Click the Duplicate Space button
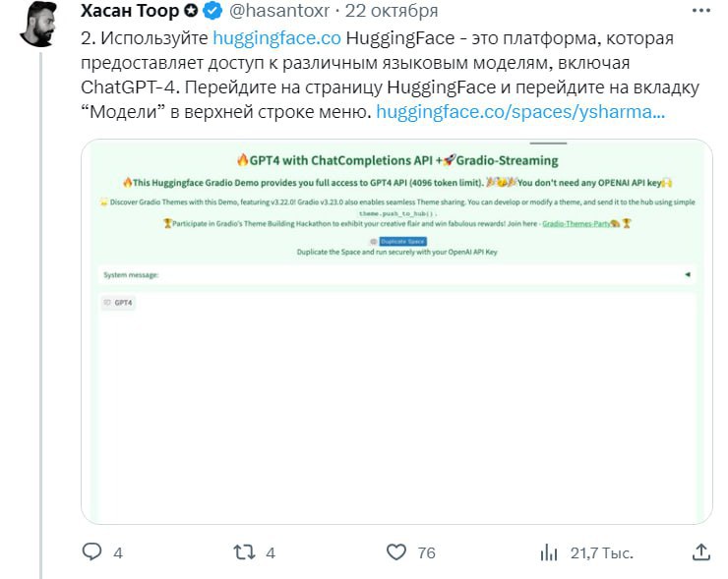The height and width of the screenshot is (579, 728). [402, 241]
